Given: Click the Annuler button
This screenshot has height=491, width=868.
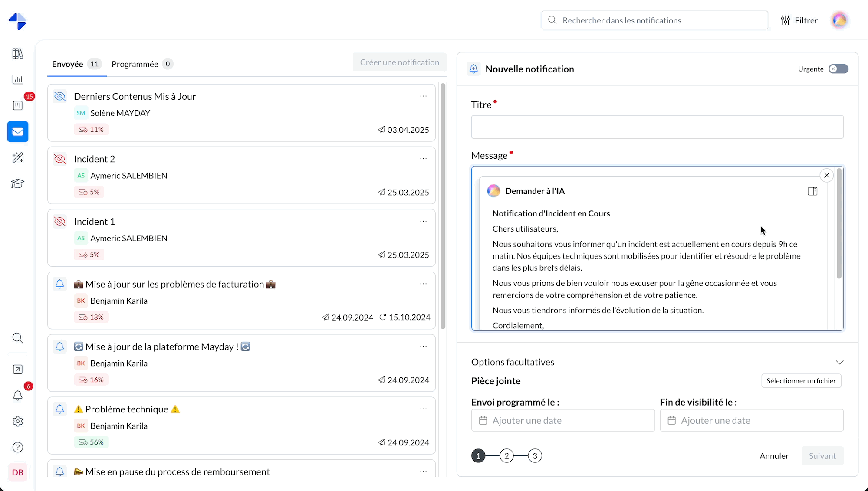Looking at the screenshot, I should [x=774, y=456].
